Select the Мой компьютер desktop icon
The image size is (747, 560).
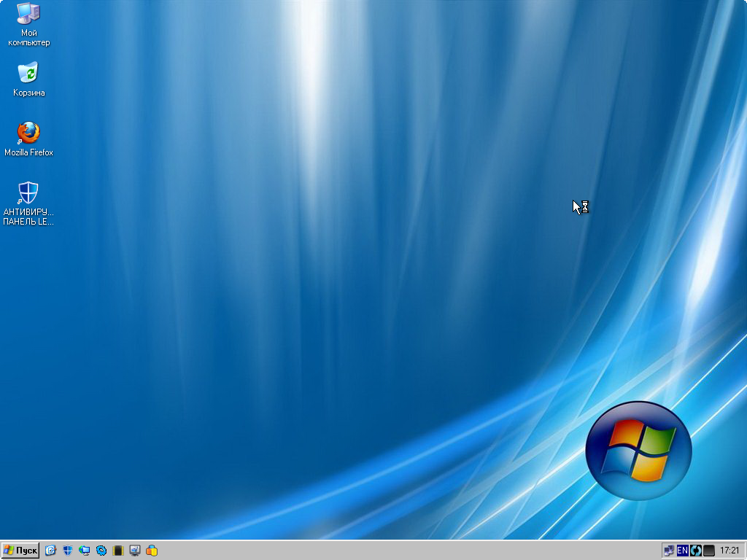(x=28, y=13)
